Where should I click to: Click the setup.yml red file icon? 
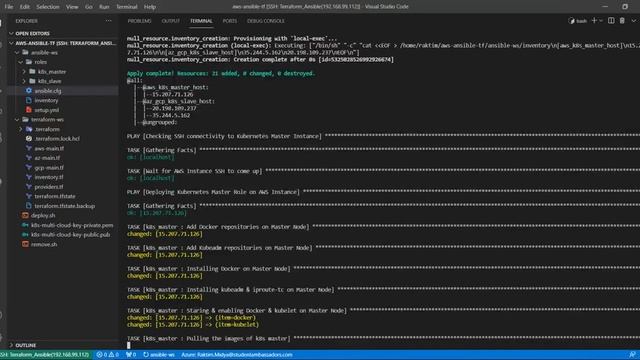click(x=29, y=110)
